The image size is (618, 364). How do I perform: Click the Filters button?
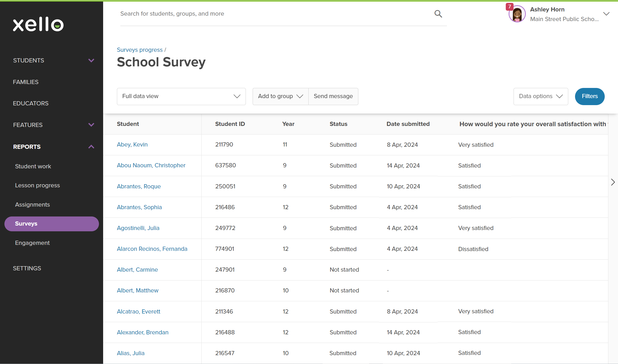589,96
